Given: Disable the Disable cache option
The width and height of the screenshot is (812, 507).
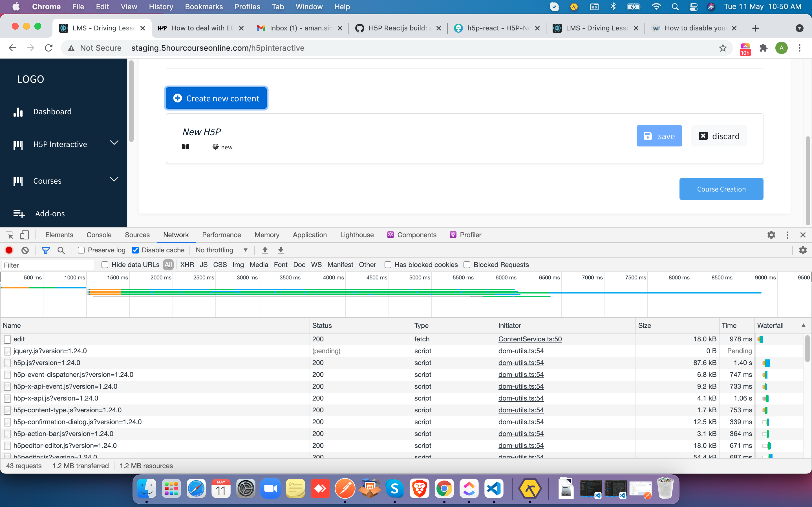Looking at the screenshot, I should [x=136, y=250].
